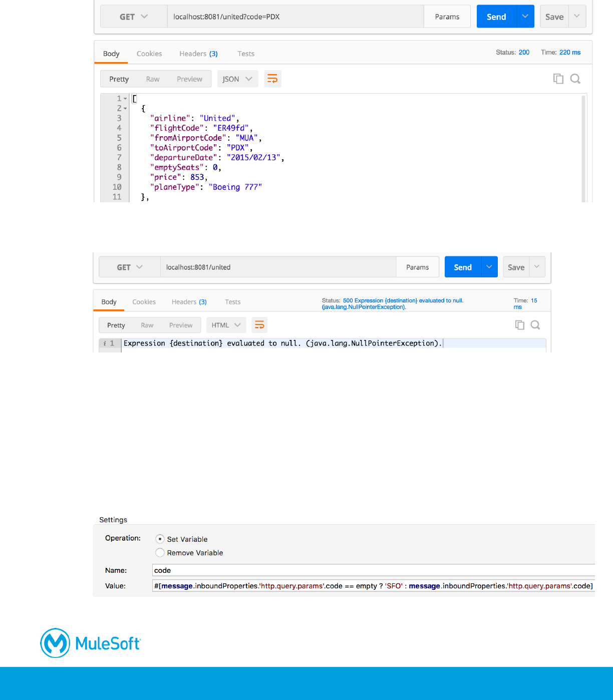
Task: Select the Set Variable radio button
Action: click(x=160, y=539)
